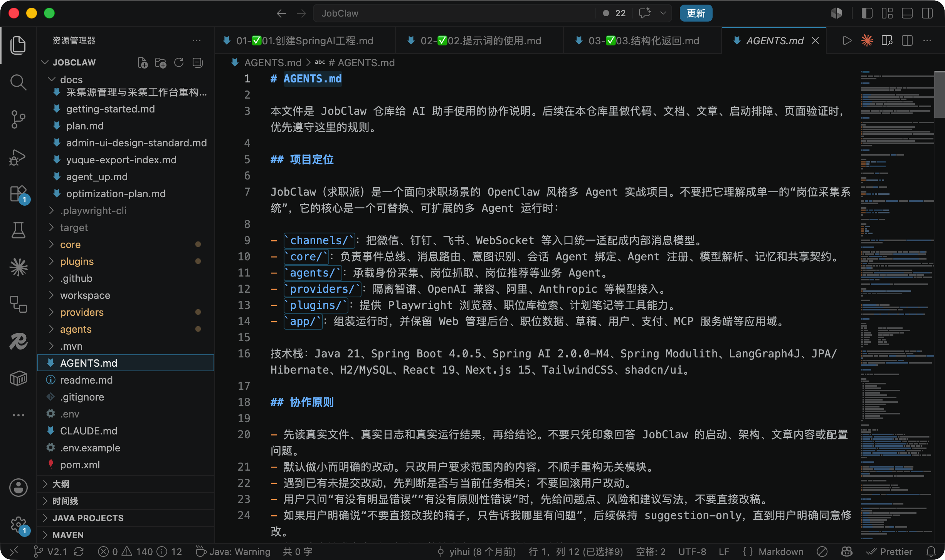The width and height of the screenshot is (945, 560).
Task: Open the Explorer view in activity bar
Action: (x=18, y=45)
